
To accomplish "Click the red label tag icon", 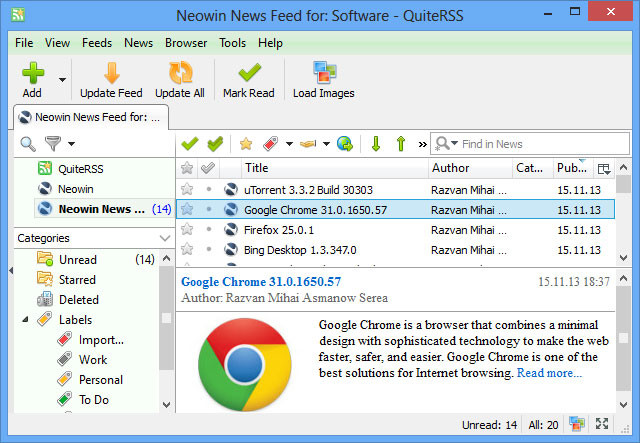I will click(271, 144).
